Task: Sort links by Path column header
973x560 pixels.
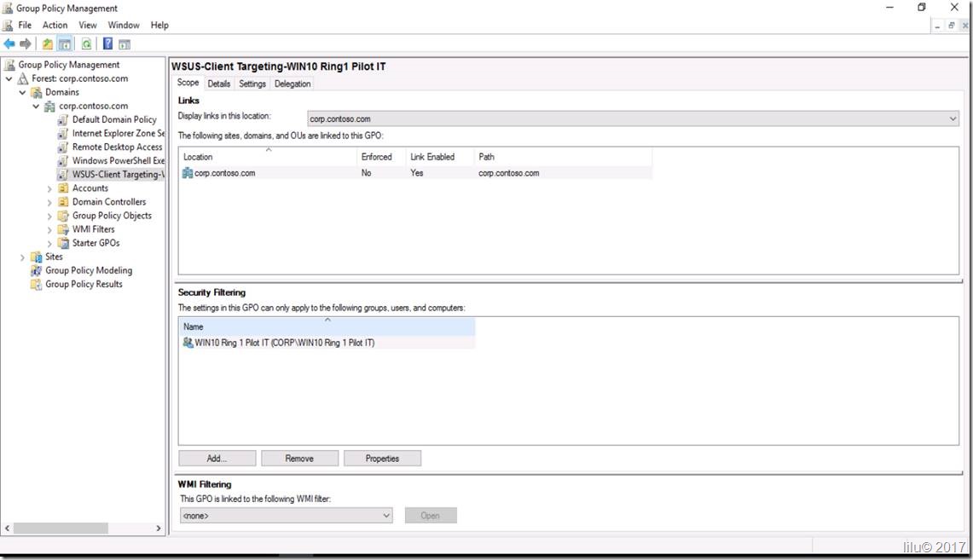Action: [563, 157]
